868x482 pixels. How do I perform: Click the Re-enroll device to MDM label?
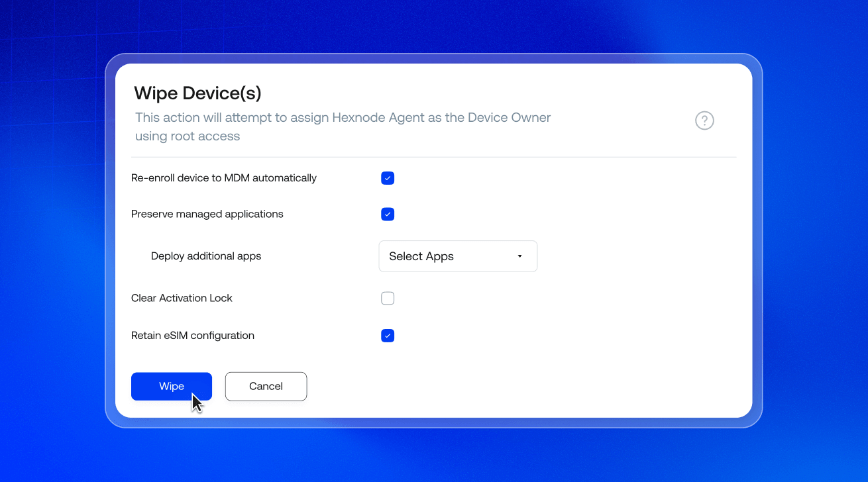pos(224,178)
